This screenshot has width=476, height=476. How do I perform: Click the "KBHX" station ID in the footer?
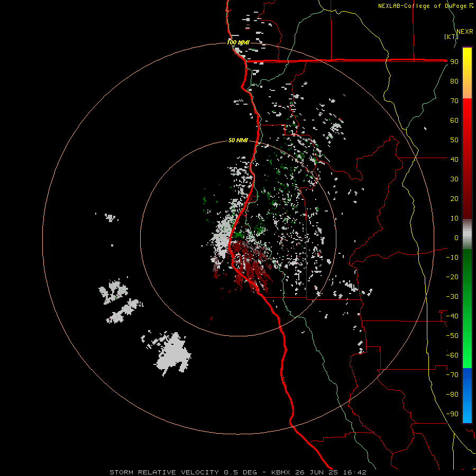tap(281, 472)
